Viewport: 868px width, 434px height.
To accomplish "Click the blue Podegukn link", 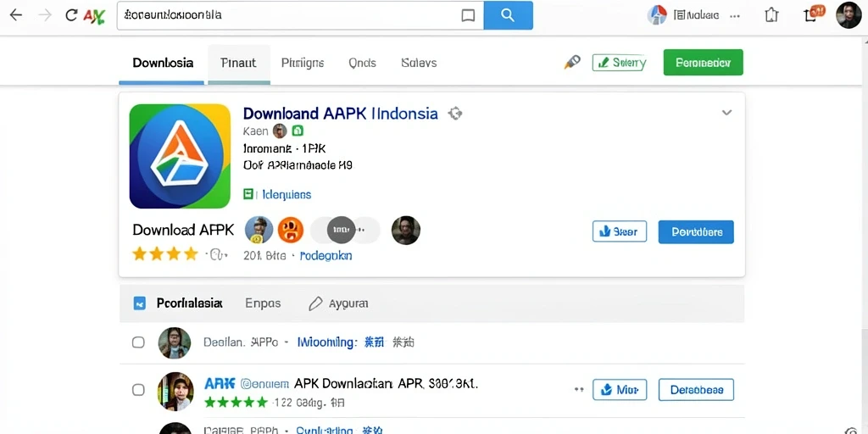I will pyautogui.click(x=325, y=256).
